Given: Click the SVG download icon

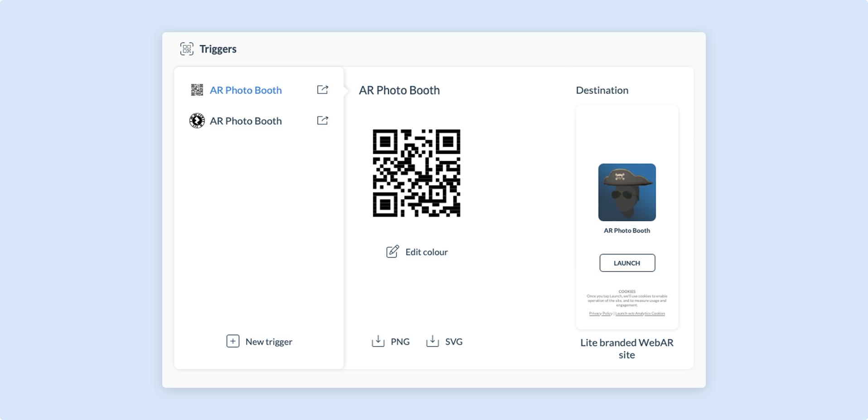Looking at the screenshot, I should [x=433, y=341].
